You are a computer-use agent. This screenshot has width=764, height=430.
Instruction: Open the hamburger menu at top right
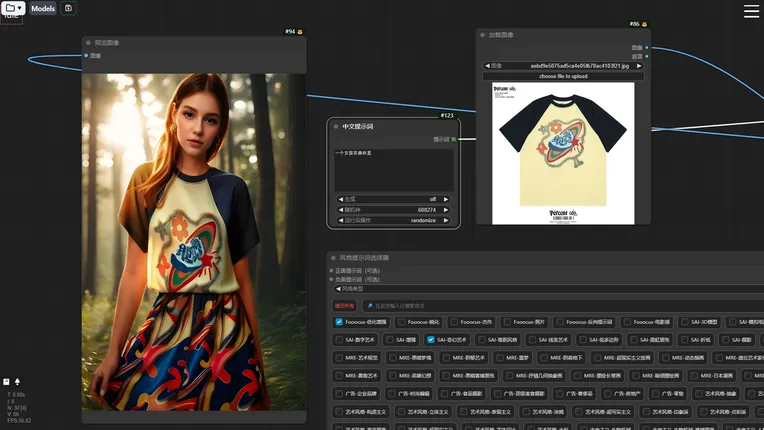(751, 11)
